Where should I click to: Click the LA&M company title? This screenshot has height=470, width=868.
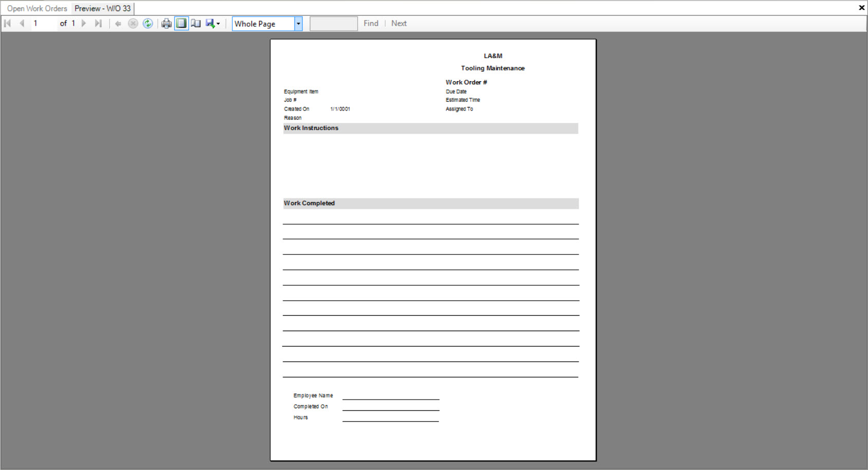coord(493,56)
